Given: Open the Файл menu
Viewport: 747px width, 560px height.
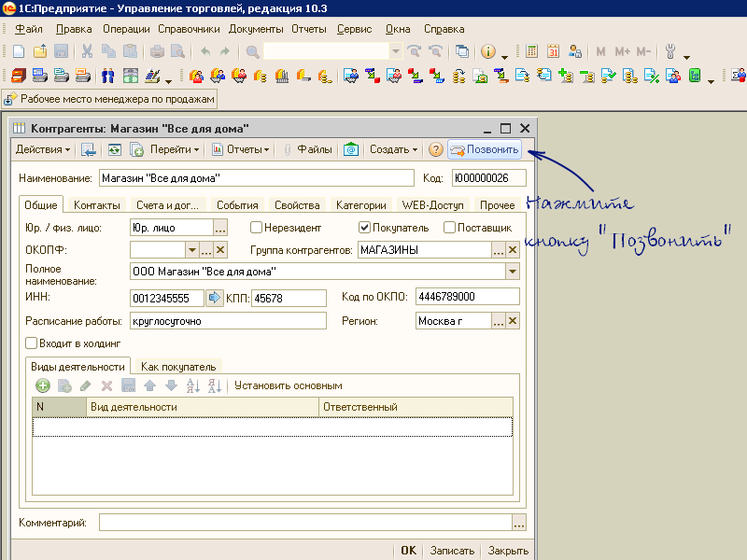Looking at the screenshot, I should coord(29,29).
